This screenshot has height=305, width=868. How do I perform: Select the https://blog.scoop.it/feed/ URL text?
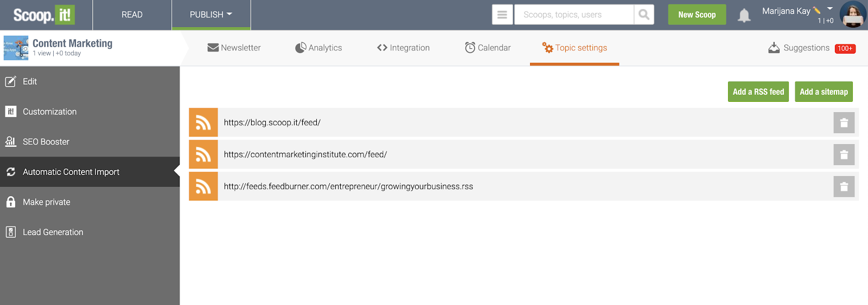click(272, 122)
